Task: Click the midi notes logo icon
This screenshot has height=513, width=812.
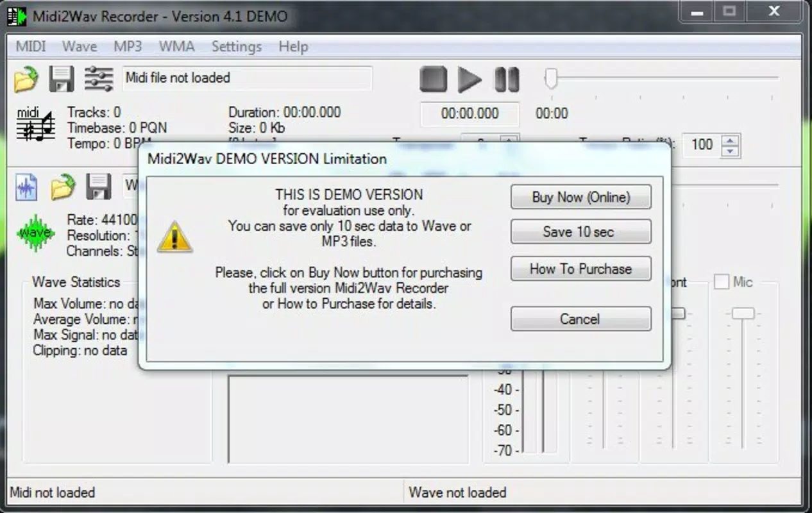Action: [35, 124]
